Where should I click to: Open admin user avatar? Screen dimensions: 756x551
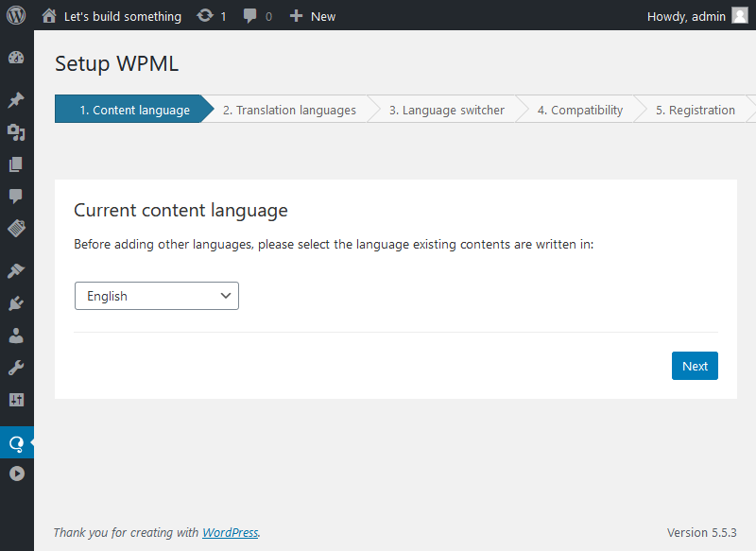click(x=740, y=15)
